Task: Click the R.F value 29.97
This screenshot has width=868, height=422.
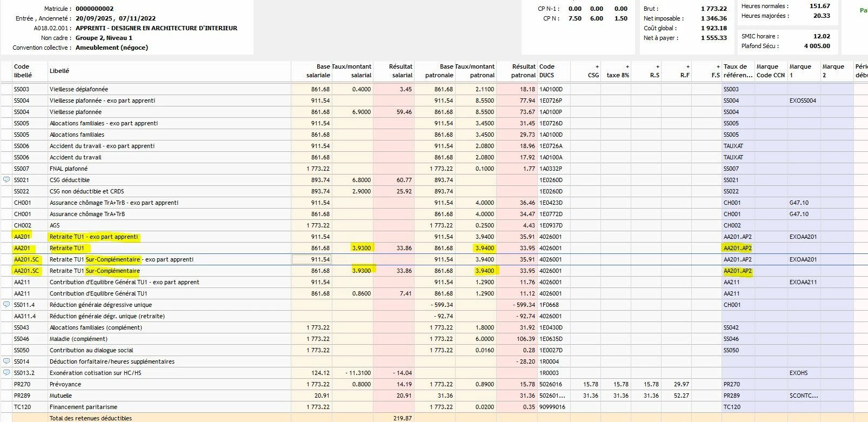Action: pos(682,384)
